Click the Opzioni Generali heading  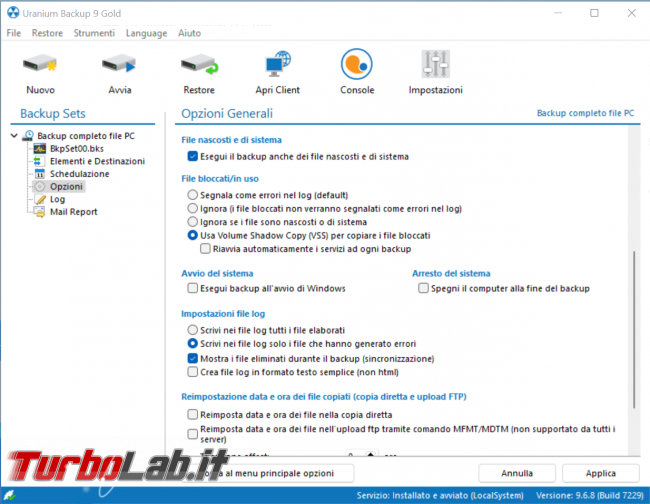pyautogui.click(x=227, y=113)
